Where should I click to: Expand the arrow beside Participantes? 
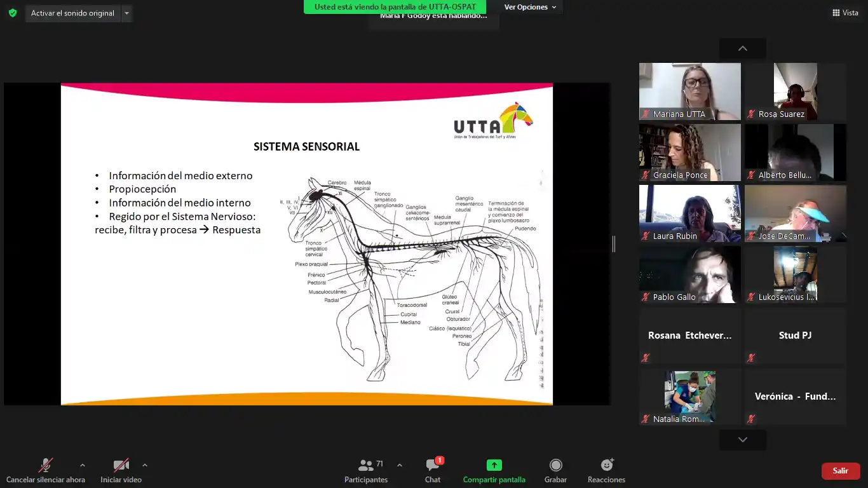coord(399,465)
